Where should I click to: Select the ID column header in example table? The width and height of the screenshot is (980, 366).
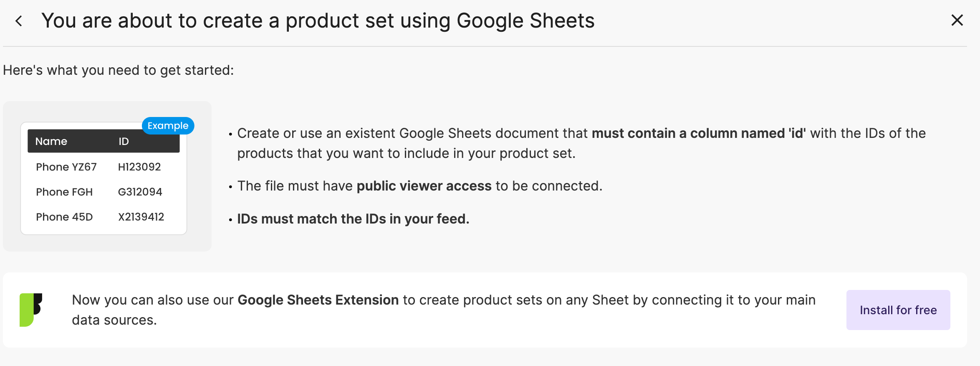click(124, 141)
